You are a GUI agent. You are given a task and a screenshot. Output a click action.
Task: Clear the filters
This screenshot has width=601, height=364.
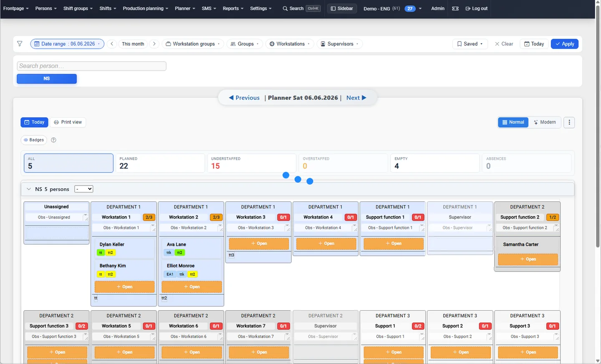504,44
